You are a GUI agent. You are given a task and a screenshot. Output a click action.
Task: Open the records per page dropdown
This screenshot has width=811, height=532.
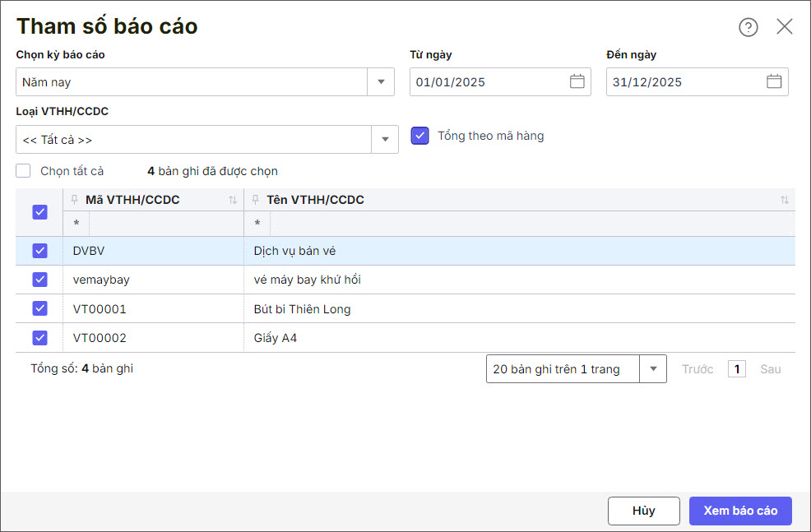coord(653,369)
